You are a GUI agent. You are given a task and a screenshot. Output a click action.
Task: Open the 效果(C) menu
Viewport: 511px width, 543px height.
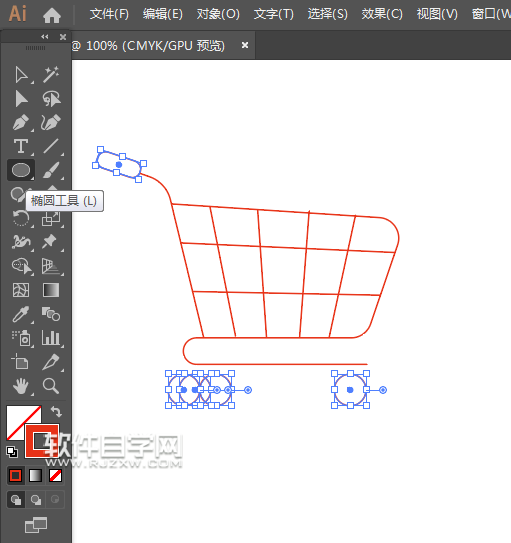(382, 14)
